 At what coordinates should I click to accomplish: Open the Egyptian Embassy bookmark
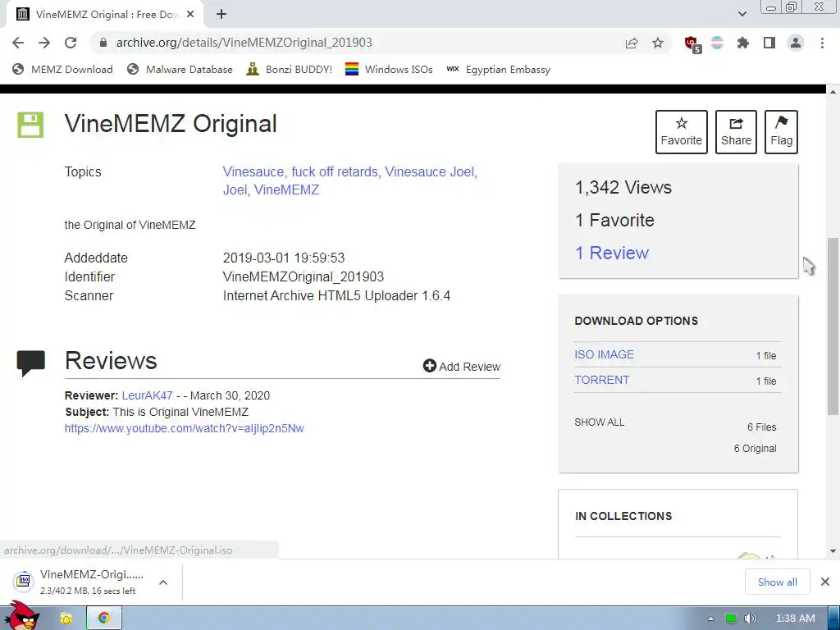[x=499, y=69]
